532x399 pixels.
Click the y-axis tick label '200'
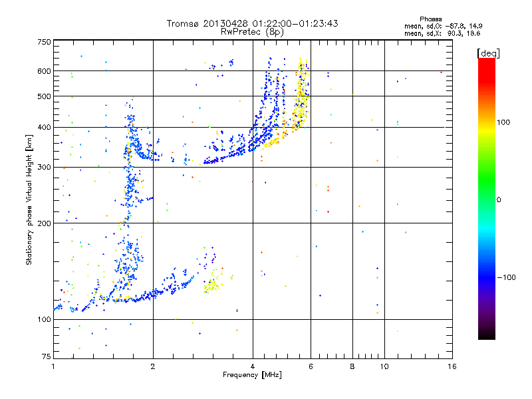(x=45, y=223)
